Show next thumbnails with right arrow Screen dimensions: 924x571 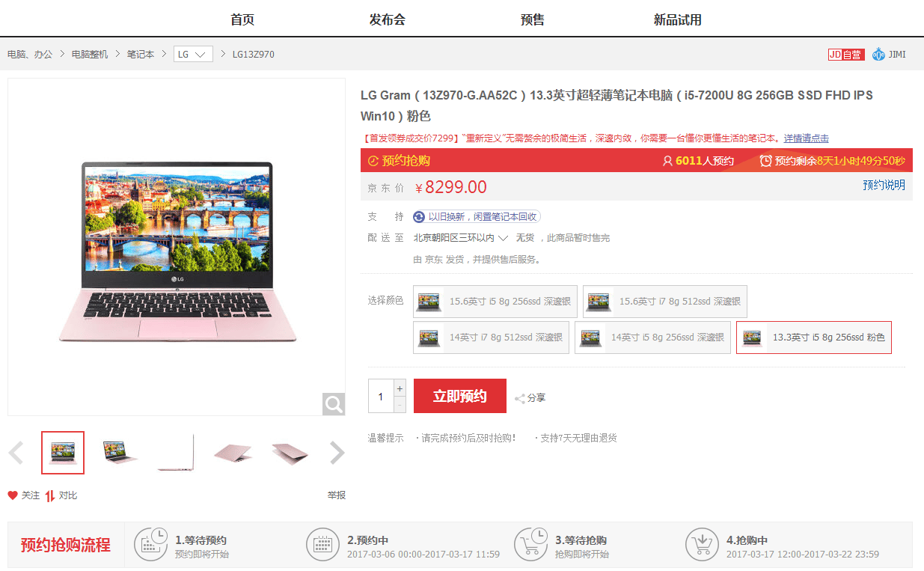tap(337, 453)
